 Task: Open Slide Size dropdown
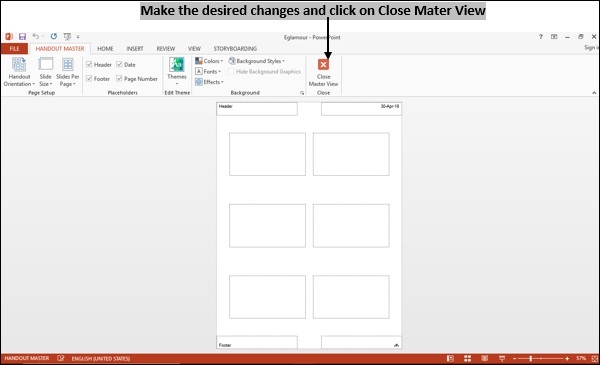(46, 72)
